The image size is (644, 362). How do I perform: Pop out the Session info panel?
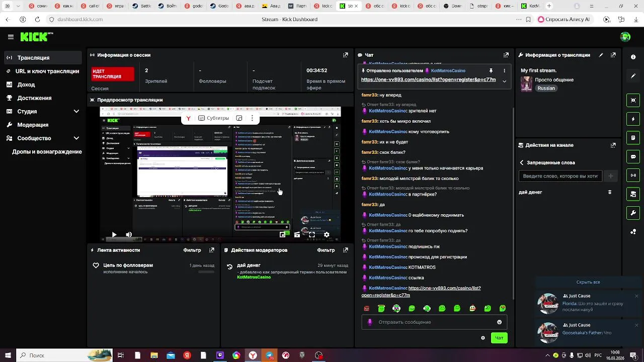point(345,55)
